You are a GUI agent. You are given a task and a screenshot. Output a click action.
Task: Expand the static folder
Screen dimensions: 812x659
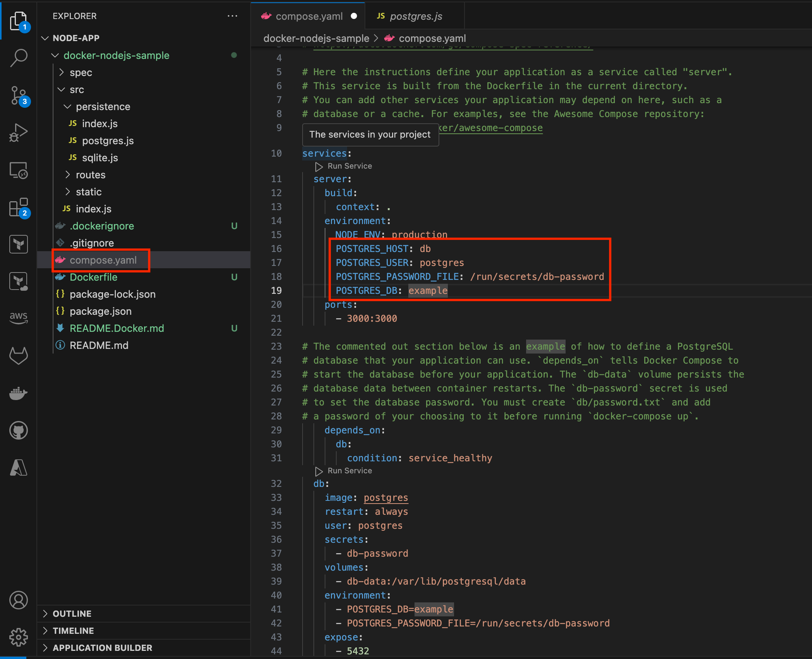point(67,191)
